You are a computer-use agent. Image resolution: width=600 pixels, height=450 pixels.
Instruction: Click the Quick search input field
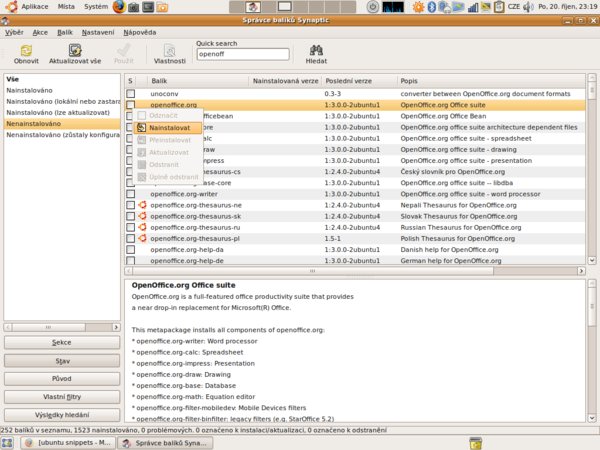coord(243,54)
